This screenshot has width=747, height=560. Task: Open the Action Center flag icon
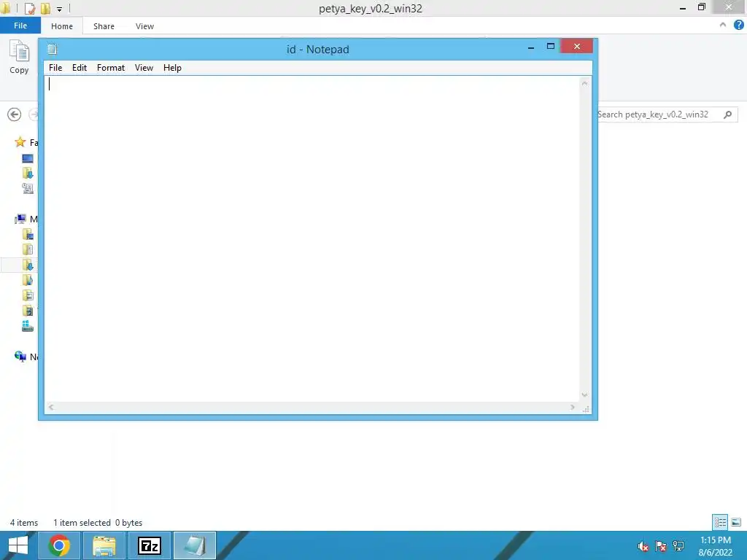(660, 546)
